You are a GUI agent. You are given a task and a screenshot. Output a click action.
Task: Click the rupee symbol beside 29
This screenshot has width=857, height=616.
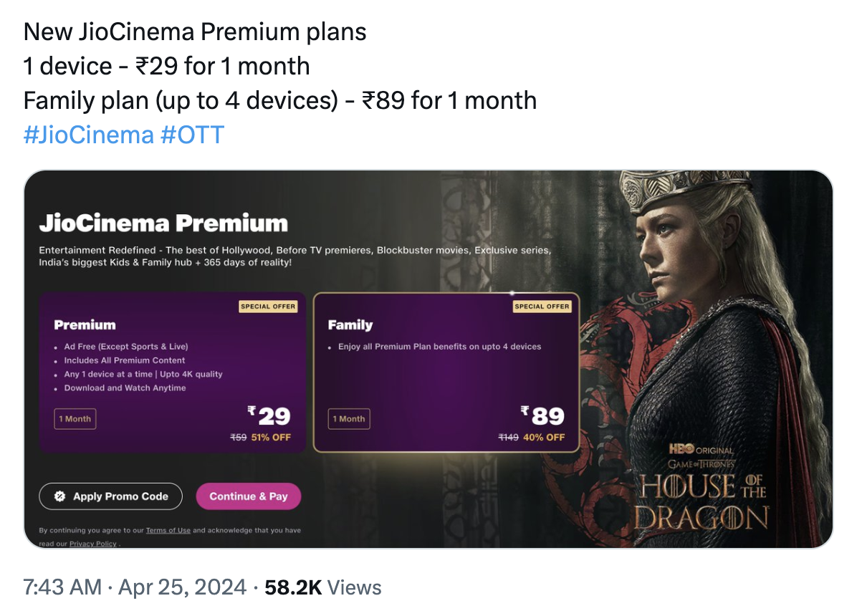pos(252,411)
